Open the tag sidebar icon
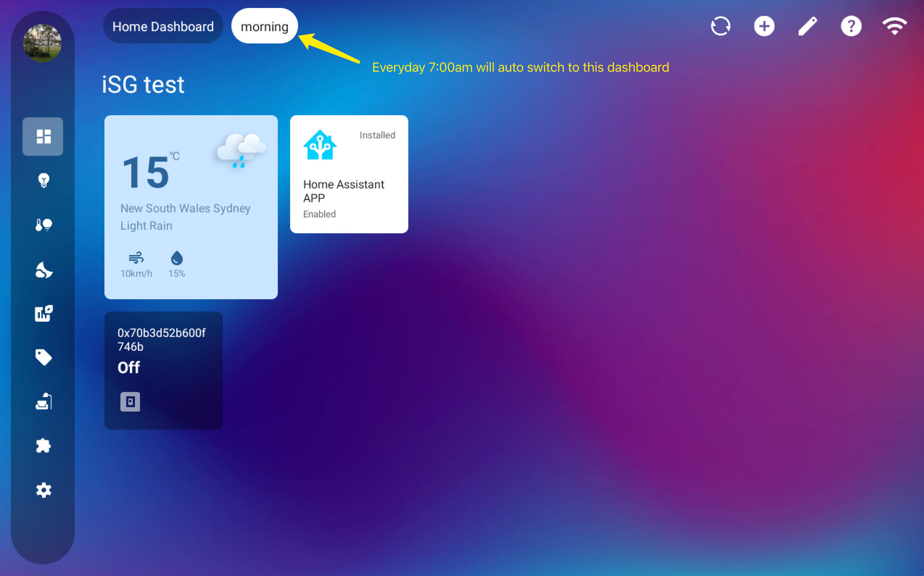This screenshot has height=576, width=924. click(x=43, y=357)
